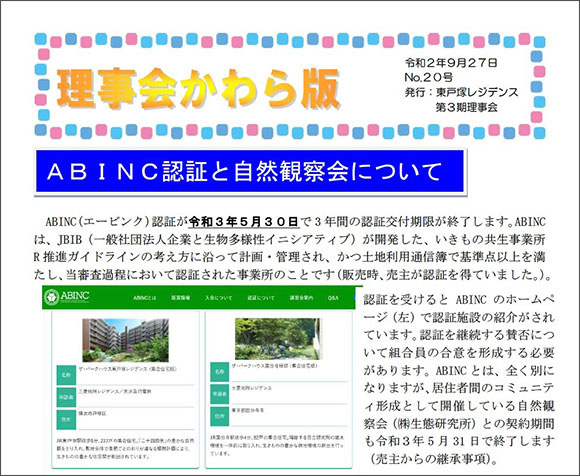Screen dimensions: 580x476
Task: Click the underlined date 令和3年5月30日
Action: point(244,222)
